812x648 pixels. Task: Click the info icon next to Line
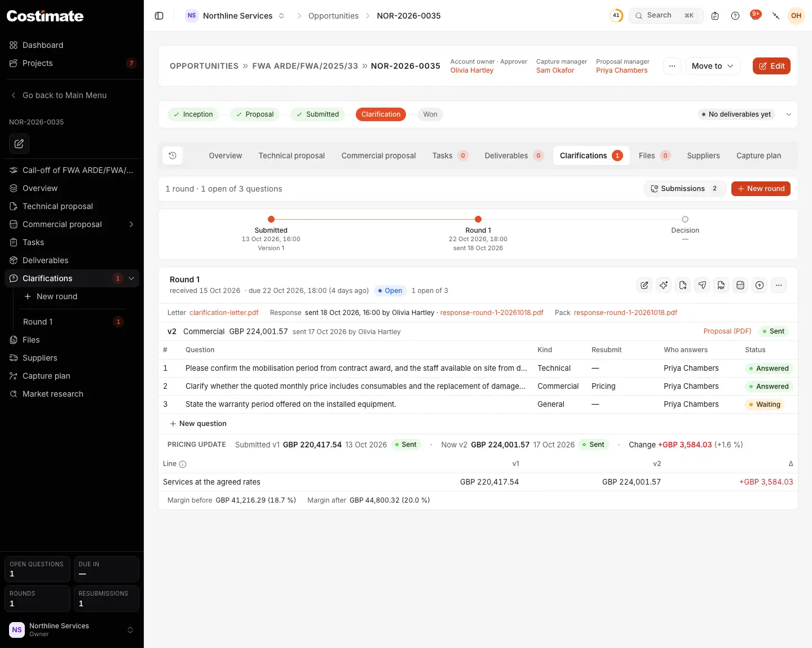point(183,464)
